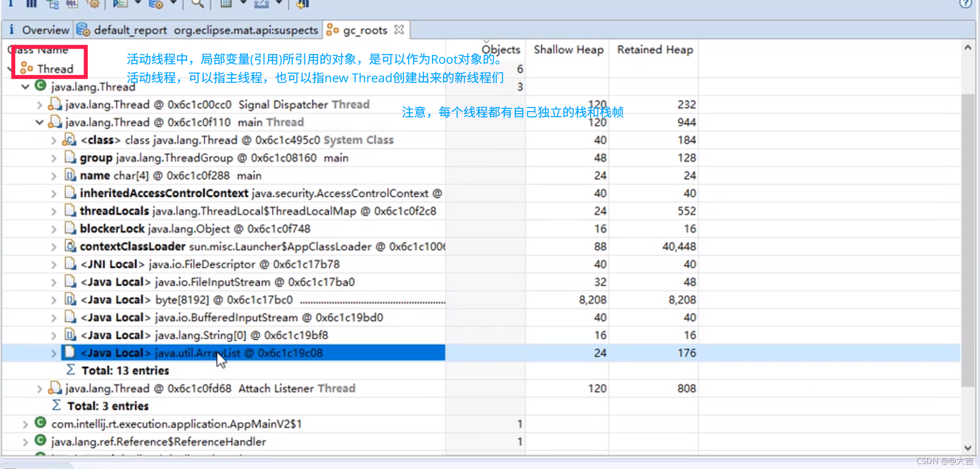This screenshot has height=469, width=980.
Task: Expand the Signal Dispatcher Thread row
Action: click(x=39, y=105)
